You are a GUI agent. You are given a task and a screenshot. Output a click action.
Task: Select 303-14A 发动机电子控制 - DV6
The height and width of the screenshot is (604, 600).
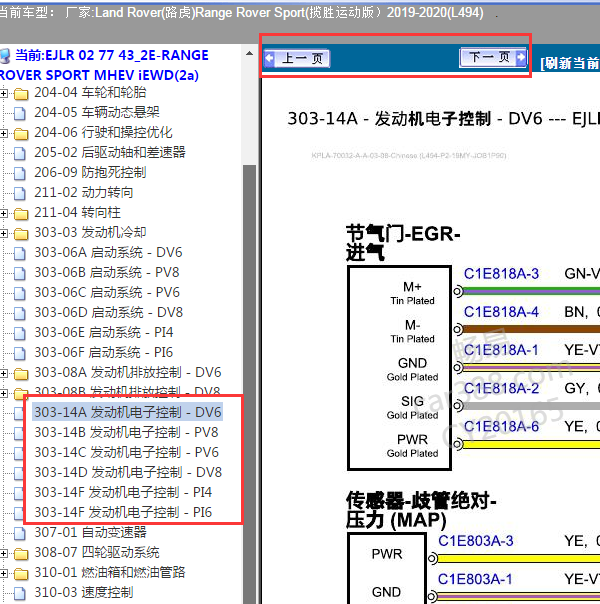click(128, 413)
